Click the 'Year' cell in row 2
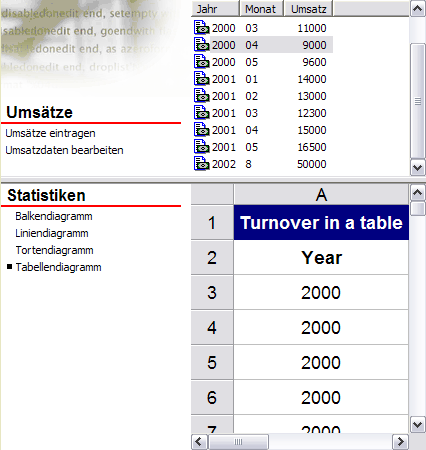Viewport: 426px width, 450px height. (321, 258)
